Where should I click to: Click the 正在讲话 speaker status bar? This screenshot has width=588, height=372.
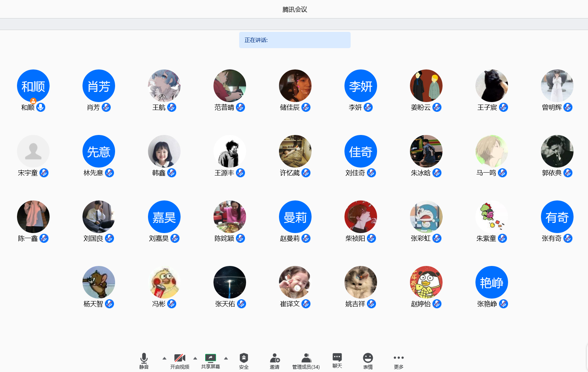tap(295, 40)
